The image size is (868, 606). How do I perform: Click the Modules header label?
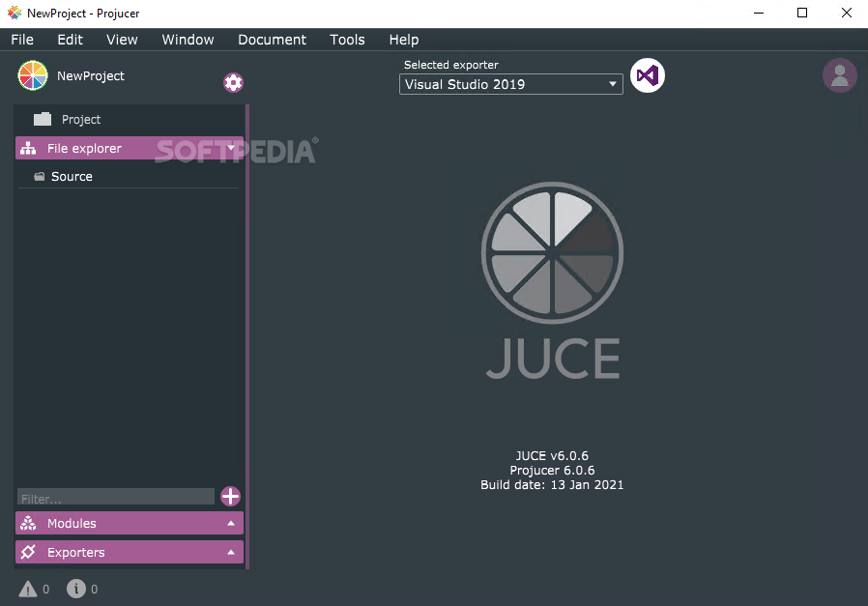[72, 523]
